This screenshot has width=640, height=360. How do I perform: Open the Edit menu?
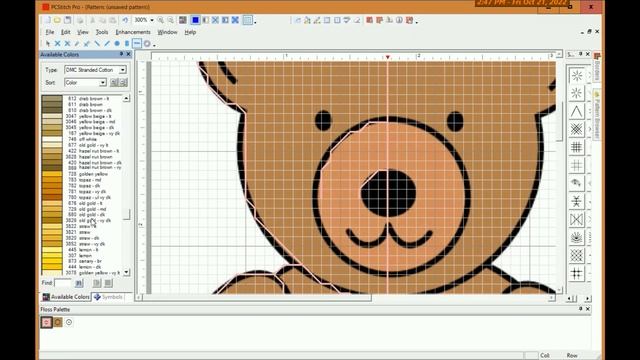coord(65,32)
